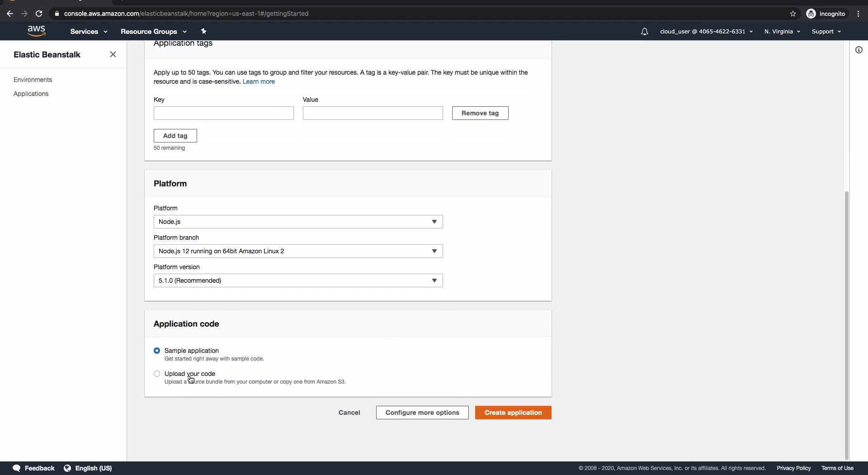Reload the page
Screen dimensions: 868x475
click(39, 14)
